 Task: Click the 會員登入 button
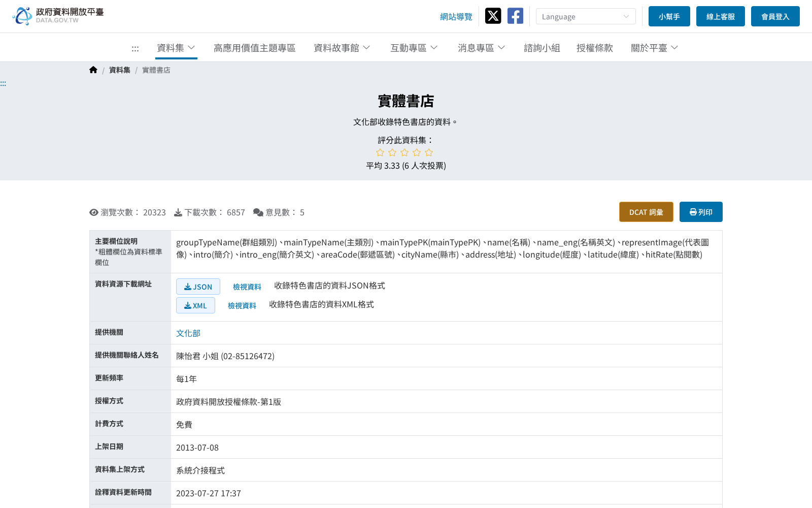pyautogui.click(x=775, y=16)
